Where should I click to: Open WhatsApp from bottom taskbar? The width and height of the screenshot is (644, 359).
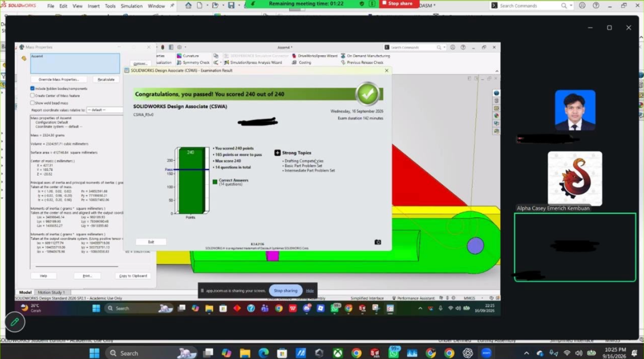click(394, 353)
